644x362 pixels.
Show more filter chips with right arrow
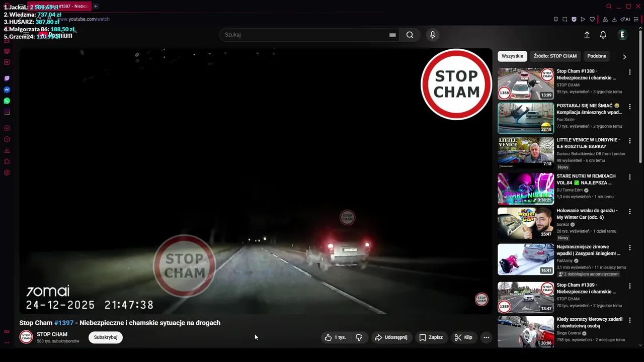[x=624, y=57]
